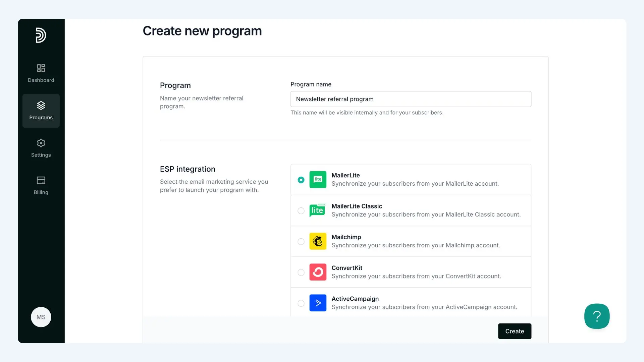Click the MailerLite Classic logo
The width and height of the screenshot is (644, 362).
[x=317, y=210]
